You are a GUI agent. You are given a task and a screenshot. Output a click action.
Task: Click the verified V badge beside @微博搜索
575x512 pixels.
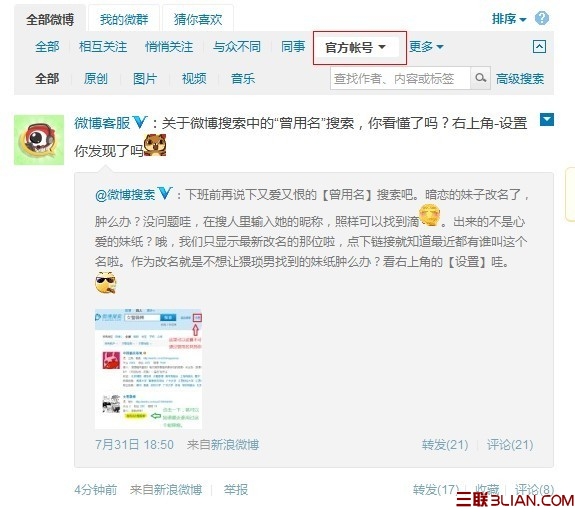pyautogui.click(x=164, y=193)
